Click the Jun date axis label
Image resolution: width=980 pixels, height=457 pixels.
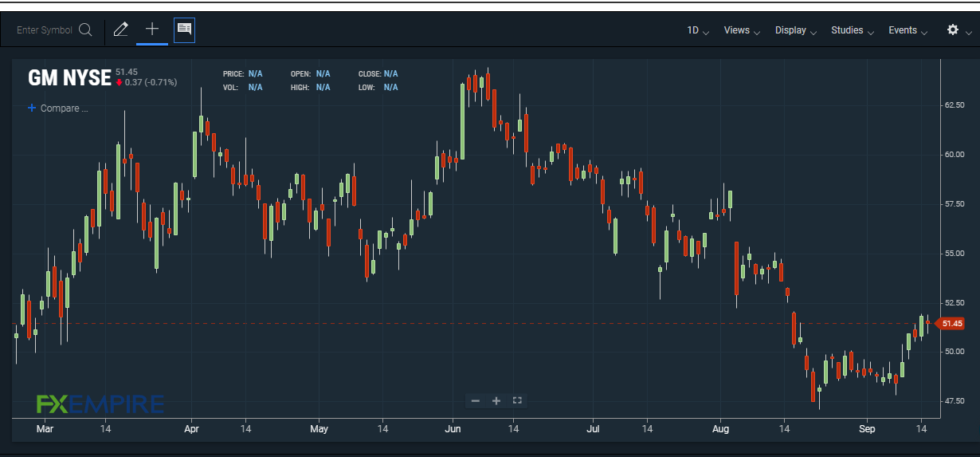point(453,429)
